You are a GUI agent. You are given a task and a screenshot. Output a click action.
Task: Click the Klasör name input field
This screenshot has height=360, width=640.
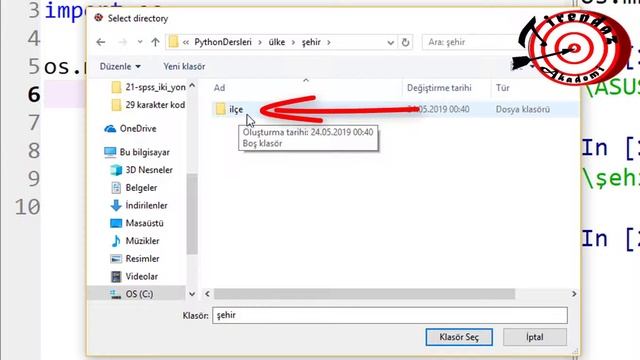[x=390, y=316]
